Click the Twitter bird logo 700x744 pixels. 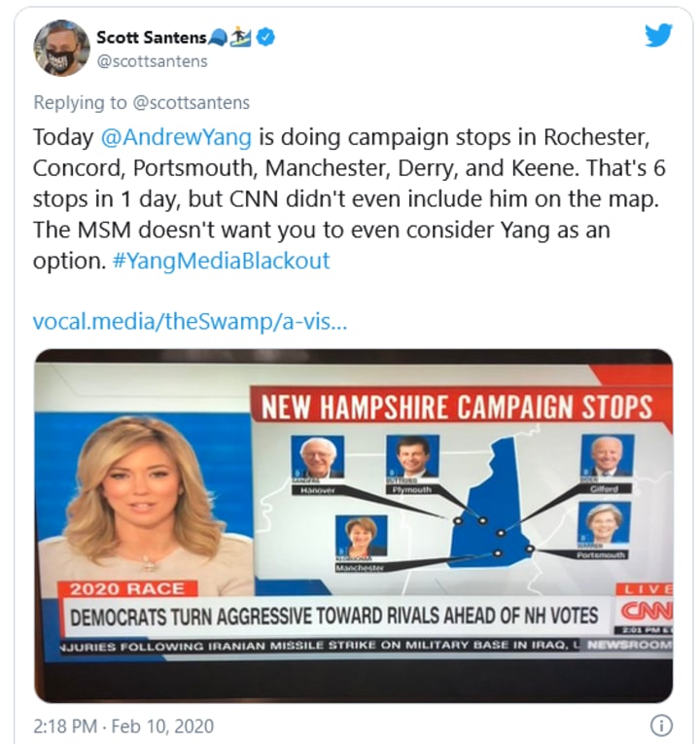click(659, 35)
